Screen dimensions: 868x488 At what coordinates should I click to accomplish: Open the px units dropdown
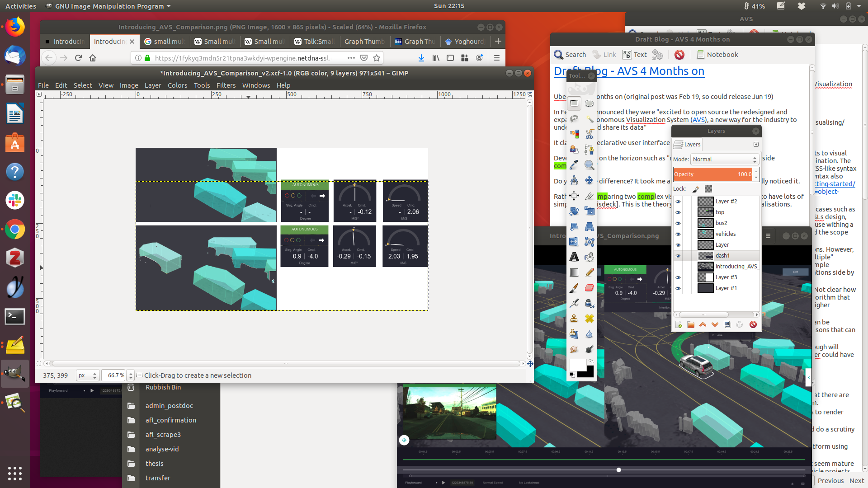[x=88, y=375]
